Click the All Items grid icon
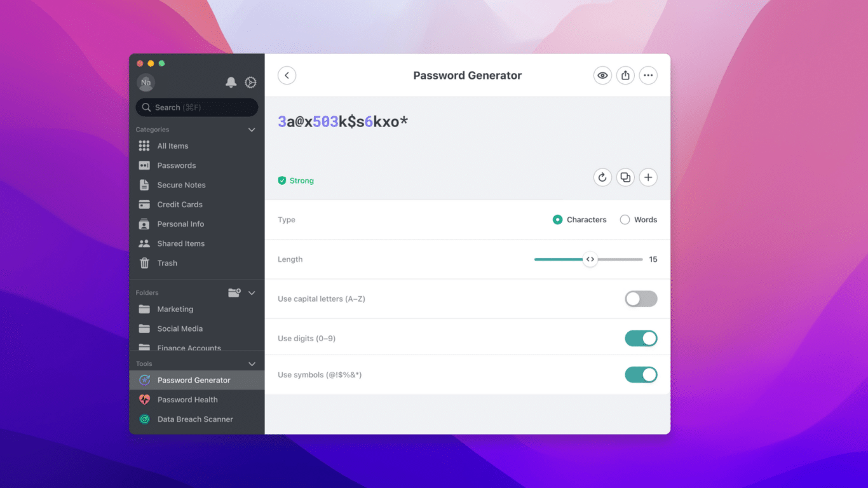 (144, 146)
